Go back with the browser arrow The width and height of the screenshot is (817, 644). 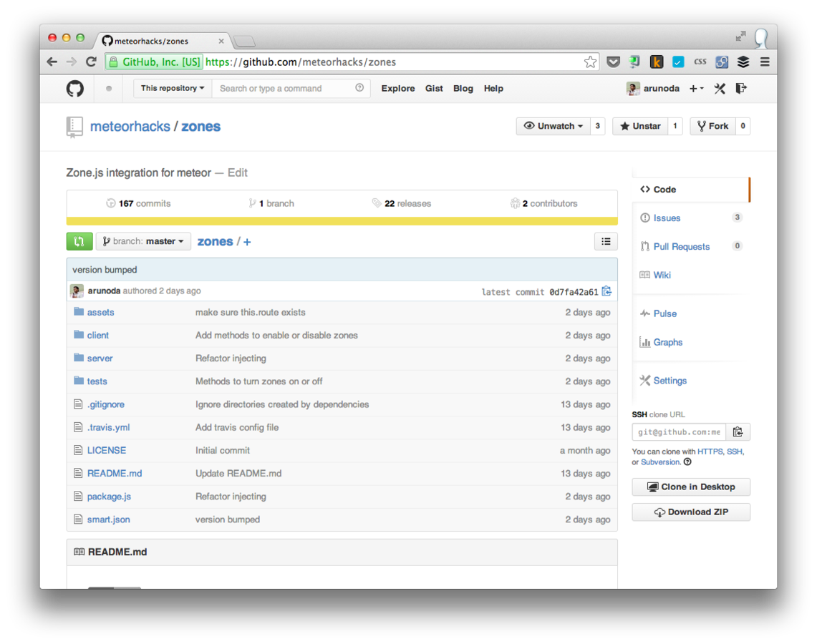coord(52,62)
